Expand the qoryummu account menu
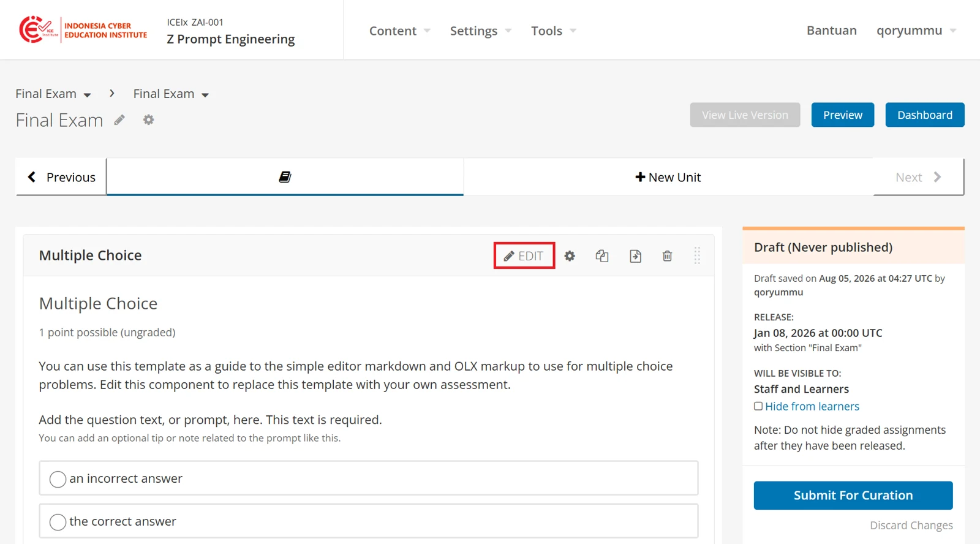 coord(916,31)
